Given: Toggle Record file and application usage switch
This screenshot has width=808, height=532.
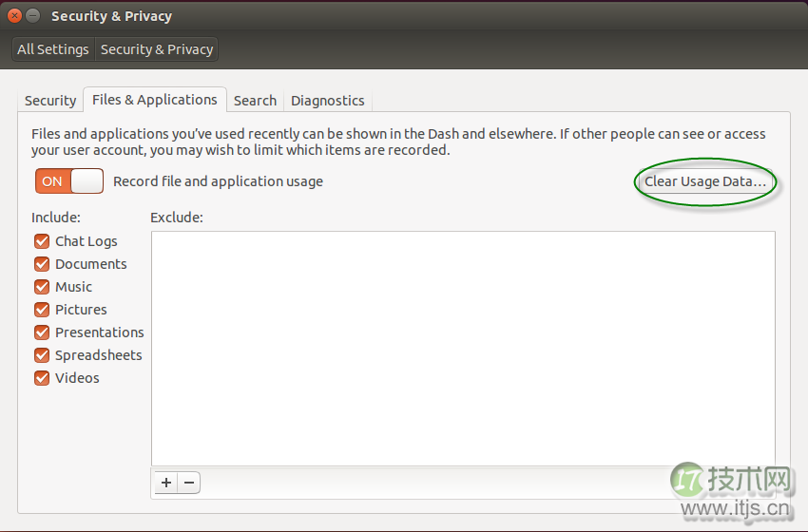Looking at the screenshot, I should (69, 180).
